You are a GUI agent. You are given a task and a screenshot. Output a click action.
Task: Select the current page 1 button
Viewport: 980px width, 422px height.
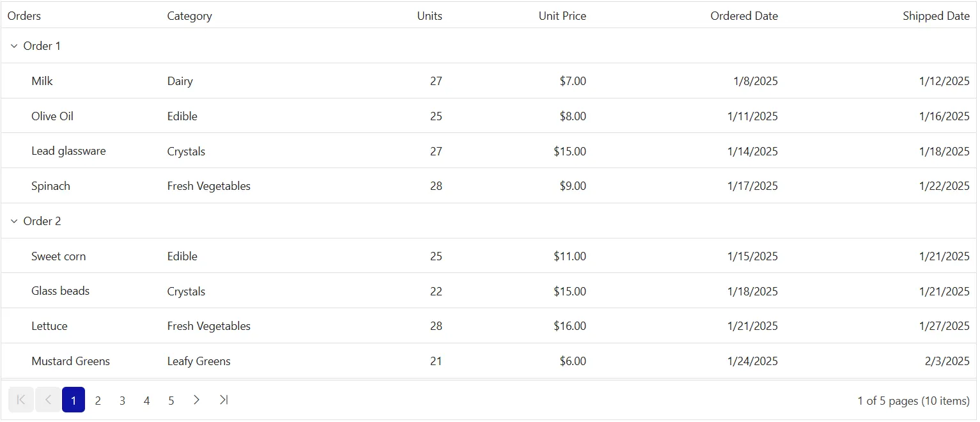tap(74, 400)
